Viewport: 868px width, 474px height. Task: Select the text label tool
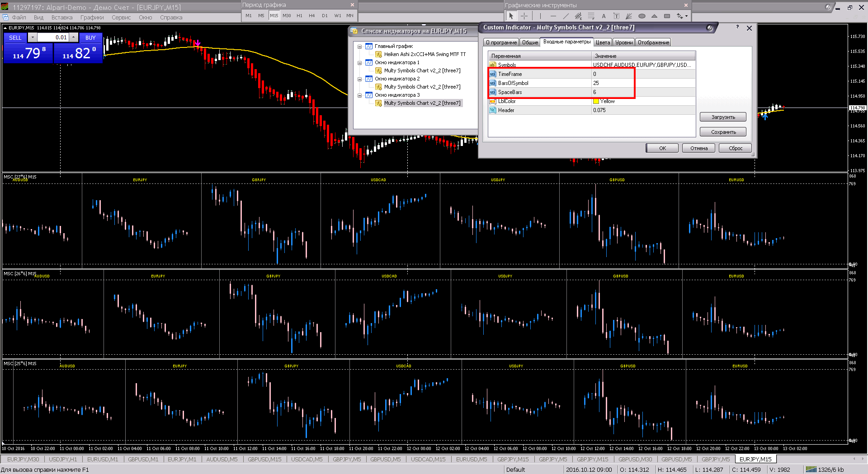click(x=616, y=16)
